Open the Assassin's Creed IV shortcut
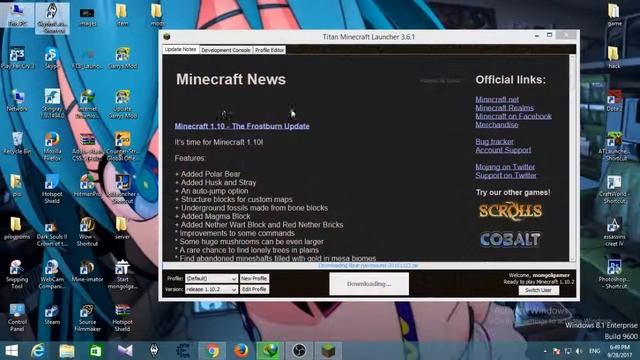Image resolution: width=640 pixels, height=360 pixels. coord(614,232)
